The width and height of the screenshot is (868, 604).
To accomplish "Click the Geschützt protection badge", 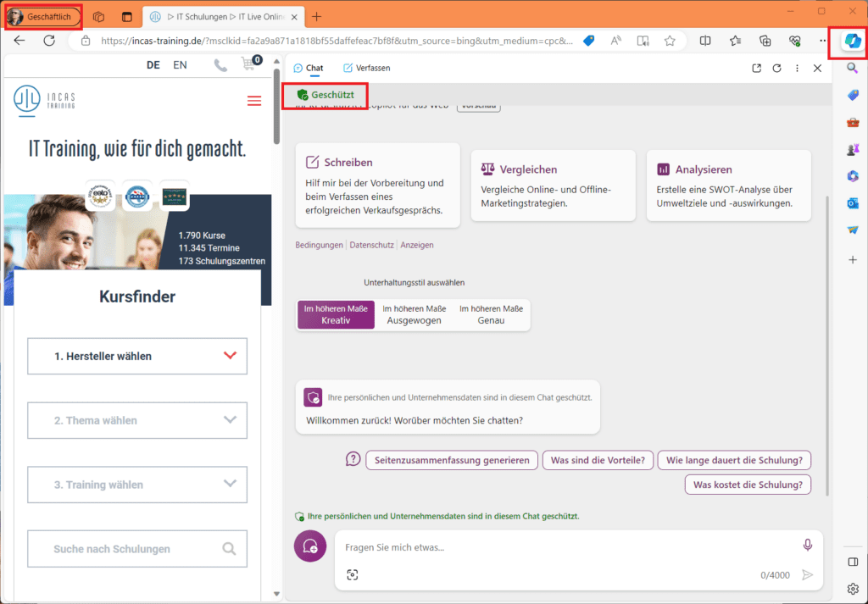I will pos(325,95).
